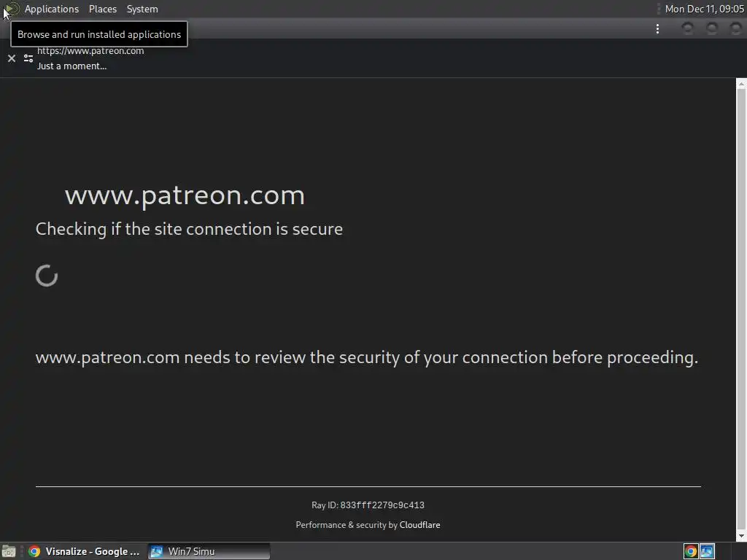The height and width of the screenshot is (560, 747).
Task: Switch to Visnalize - Google taskbar window
Action: tap(85, 551)
